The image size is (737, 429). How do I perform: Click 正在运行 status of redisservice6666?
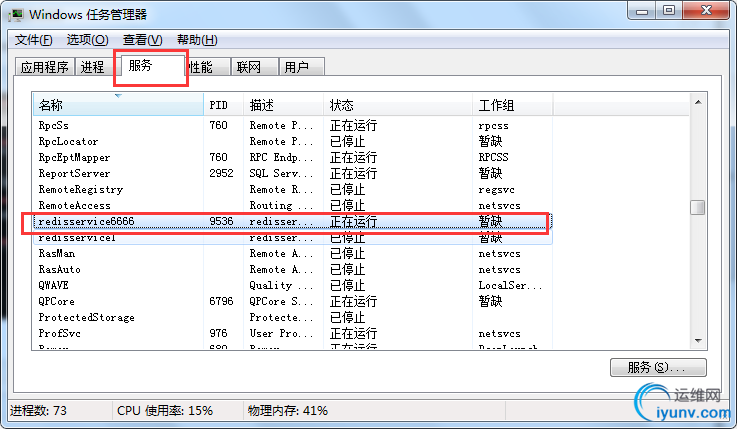point(353,221)
